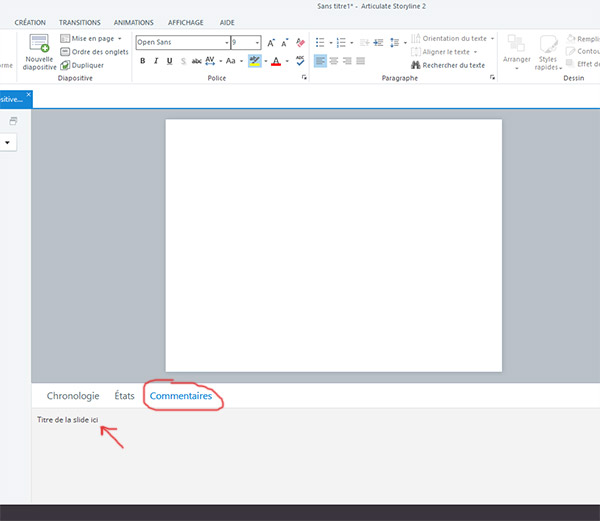Run the ABC spell check
This screenshot has height=521, width=600.
(x=300, y=60)
